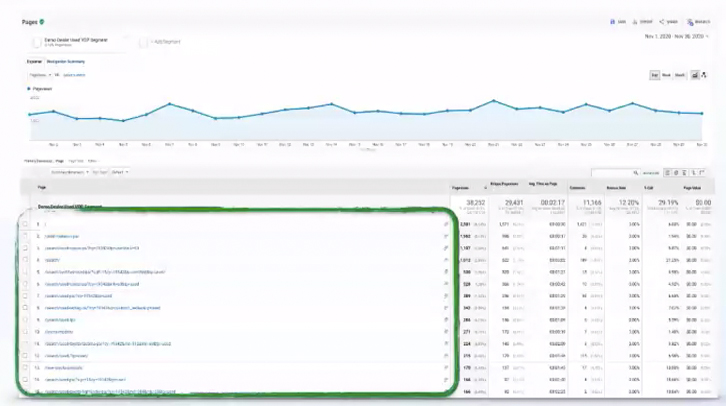
Task: Click in the table search field
Action: click(x=612, y=173)
